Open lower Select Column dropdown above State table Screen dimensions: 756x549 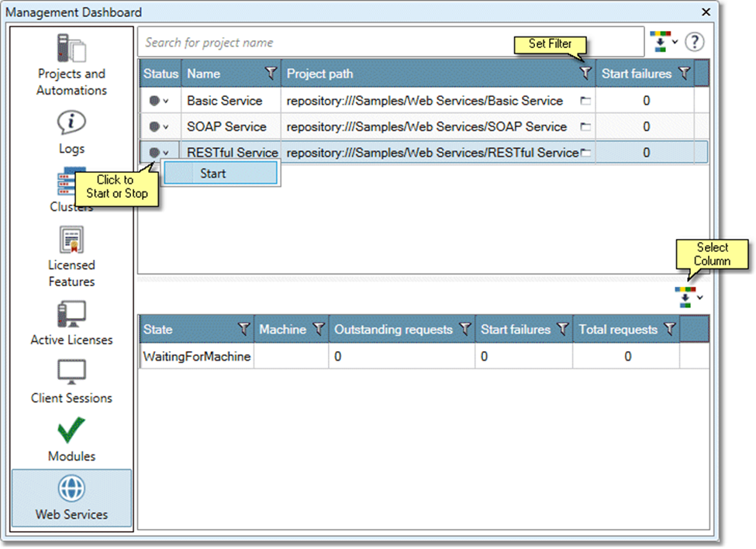tap(689, 297)
